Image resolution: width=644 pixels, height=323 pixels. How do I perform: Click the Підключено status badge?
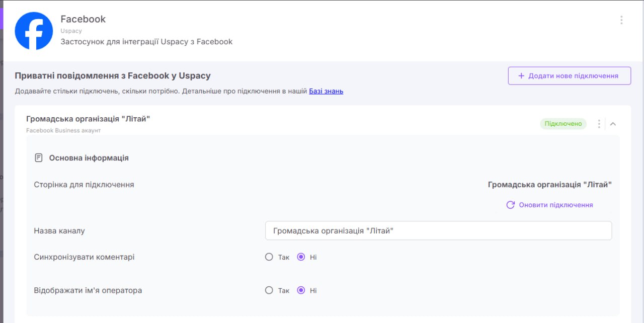(563, 124)
